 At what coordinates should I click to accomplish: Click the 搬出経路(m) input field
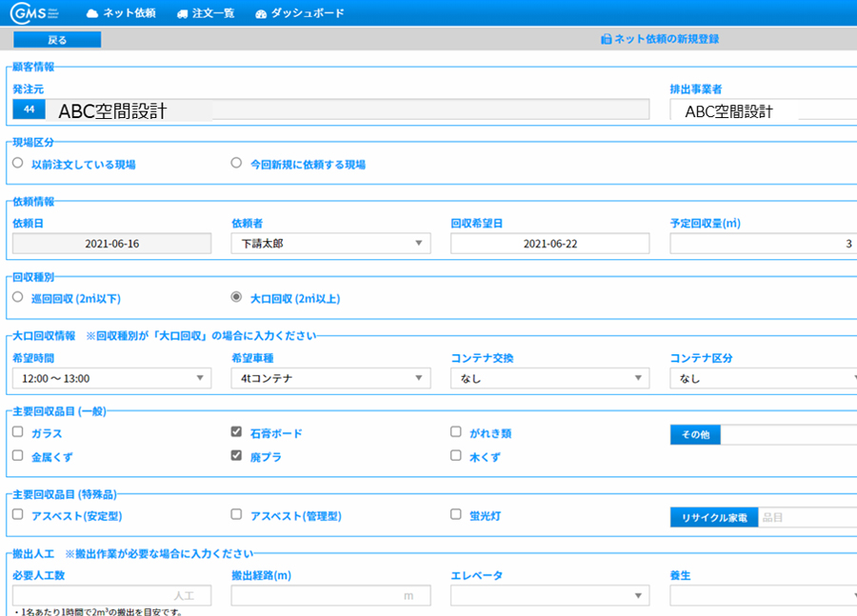(330, 595)
